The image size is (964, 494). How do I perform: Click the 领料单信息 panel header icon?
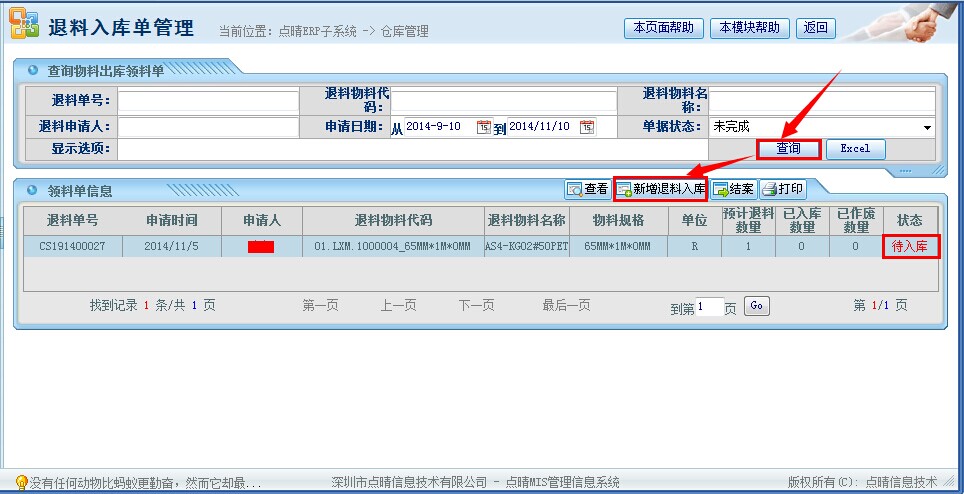(32, 191)
